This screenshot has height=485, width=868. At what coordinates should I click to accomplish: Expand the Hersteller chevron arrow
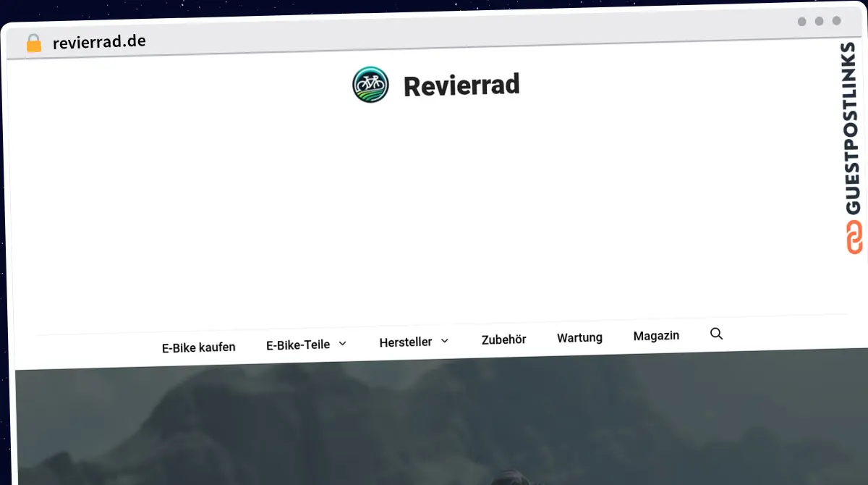coord(445,341)
